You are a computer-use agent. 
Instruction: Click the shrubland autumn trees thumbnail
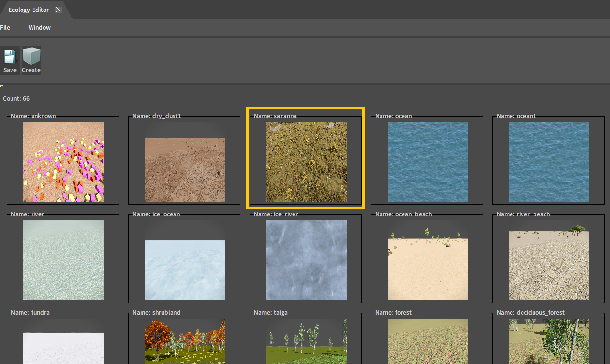pyautogui.click(x=185, y=342)
